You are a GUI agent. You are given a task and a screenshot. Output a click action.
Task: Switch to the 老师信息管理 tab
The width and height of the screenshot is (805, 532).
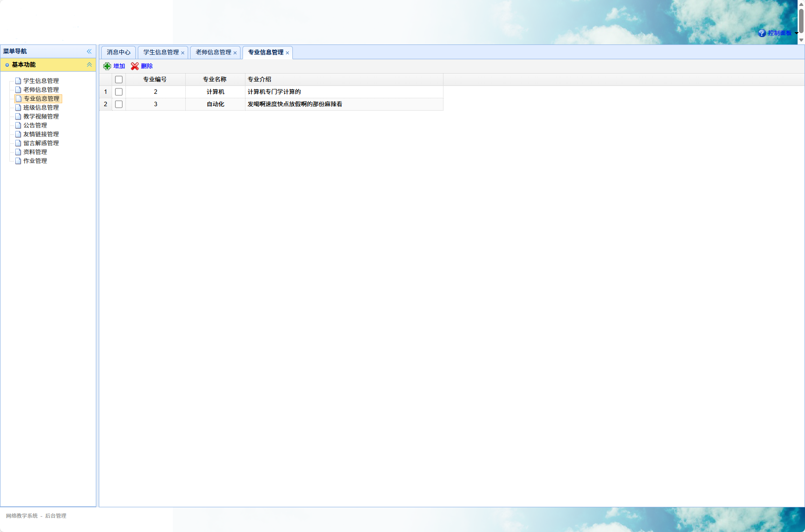coord(213,52)
